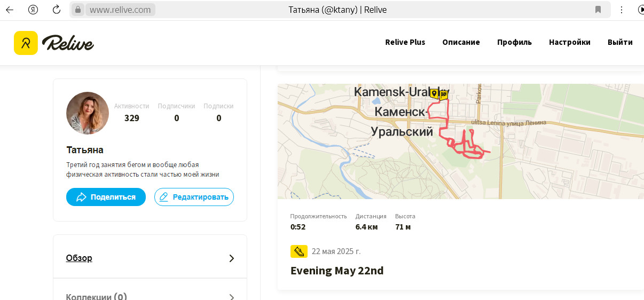Expand the Коллекции (0) section chevron
The image size is (644, 300).
pyautogui.click(x=232, y=297)
